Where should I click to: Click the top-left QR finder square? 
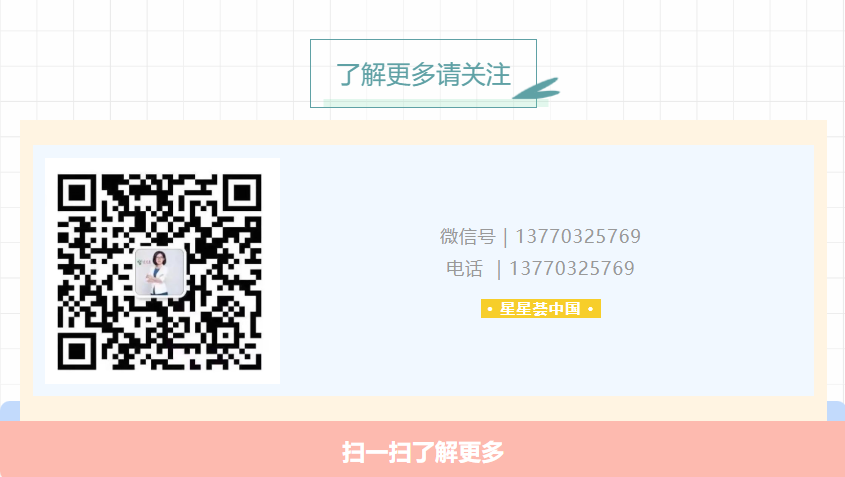pyautogui.click(x=77, y=192)
